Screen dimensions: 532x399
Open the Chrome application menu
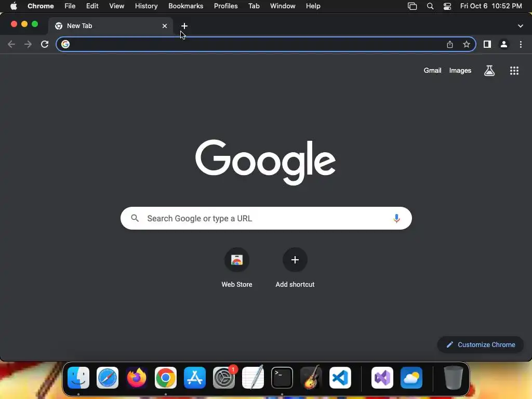click(x=41, y=6)
